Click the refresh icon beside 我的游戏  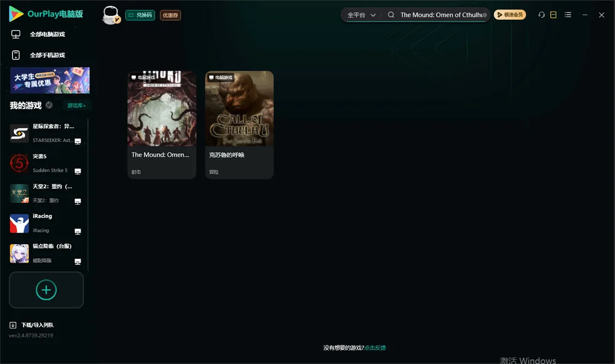coord(49,105)
